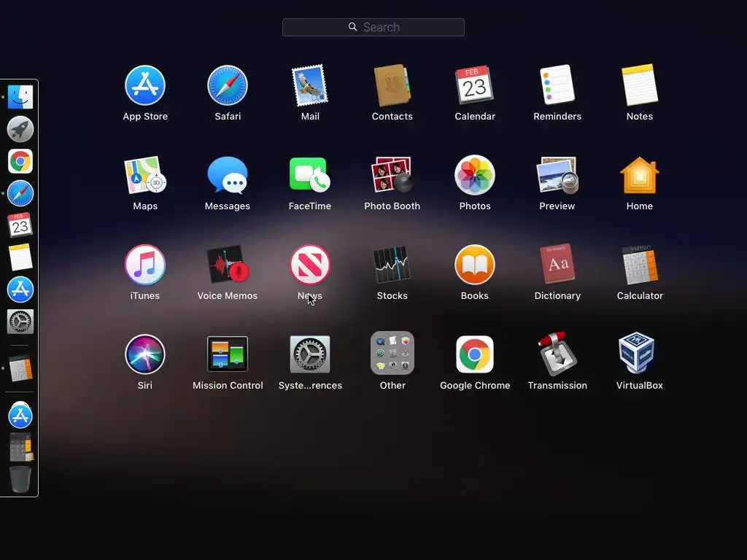747x560 pixels.
Task: Open the Trash in the Dock
Action: (x=20, y=478)
